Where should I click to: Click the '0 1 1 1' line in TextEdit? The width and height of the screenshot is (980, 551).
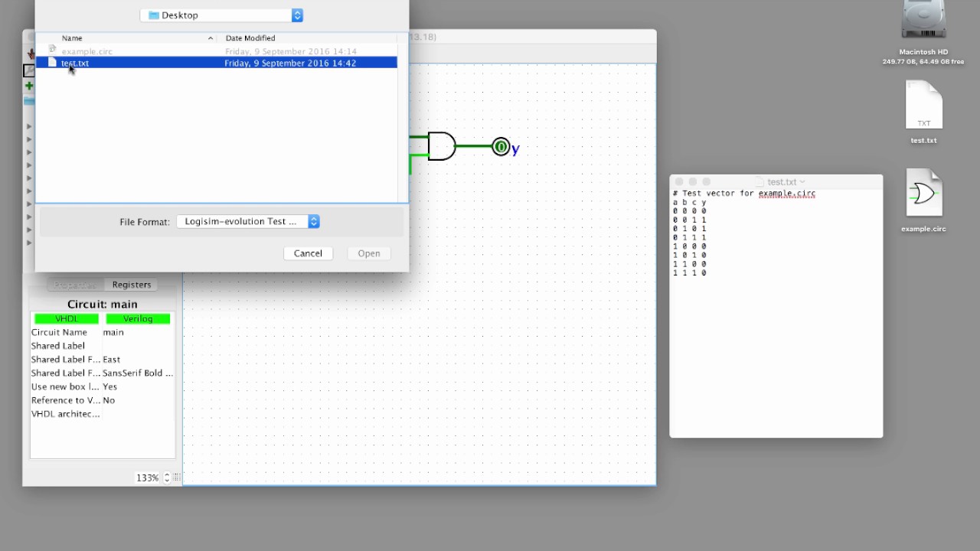coord(690,238)
